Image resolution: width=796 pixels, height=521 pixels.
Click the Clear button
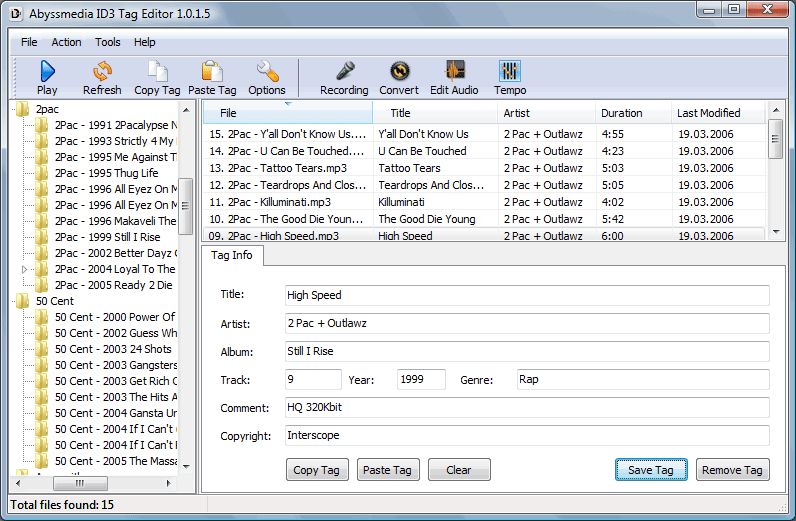coord(459,470)
